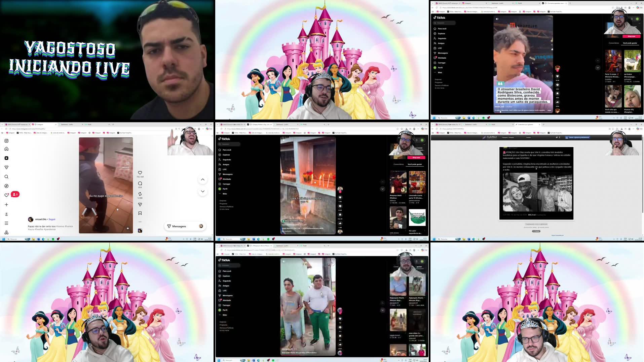Go to previous video using up chevron beside the Bistecone video
The width and height of the screenshot is (644, 362).
tap(598, 61)
